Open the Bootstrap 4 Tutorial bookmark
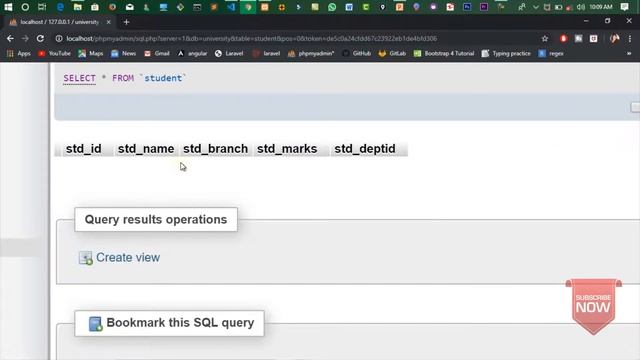 point(444,53)
